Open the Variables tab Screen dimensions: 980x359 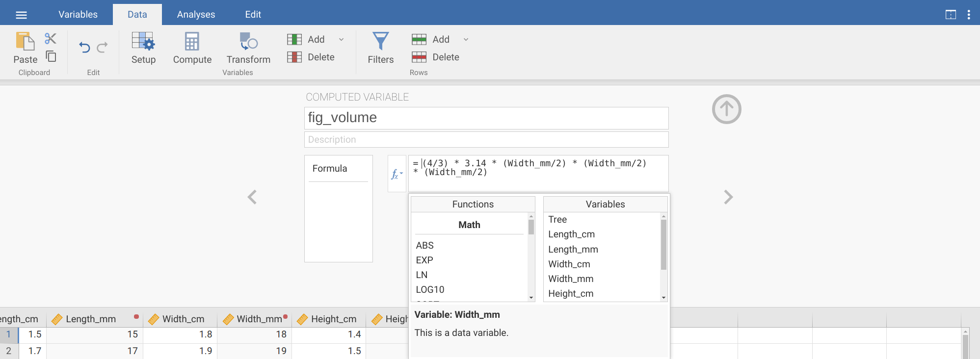coord(78,14)
